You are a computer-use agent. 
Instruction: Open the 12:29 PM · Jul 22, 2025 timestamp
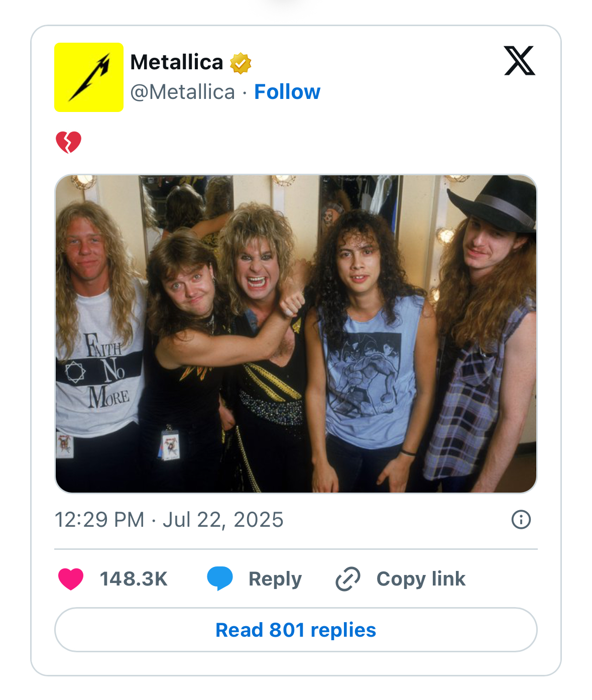pos(169,520)
